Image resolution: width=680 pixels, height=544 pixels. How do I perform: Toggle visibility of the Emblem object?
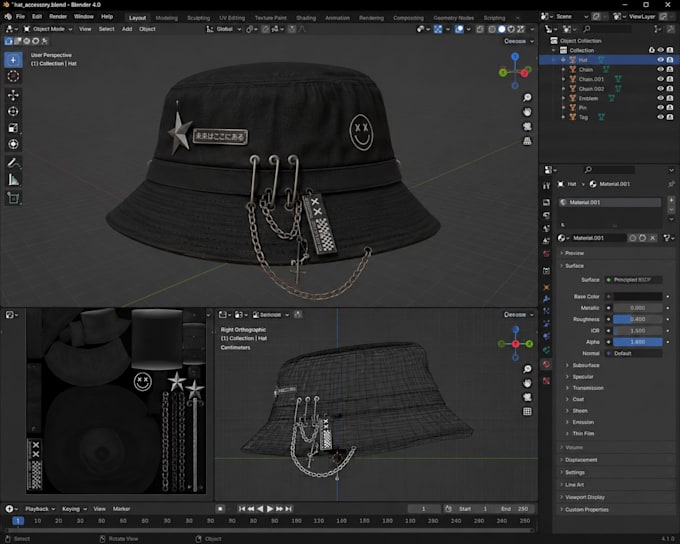coord(660,98)
